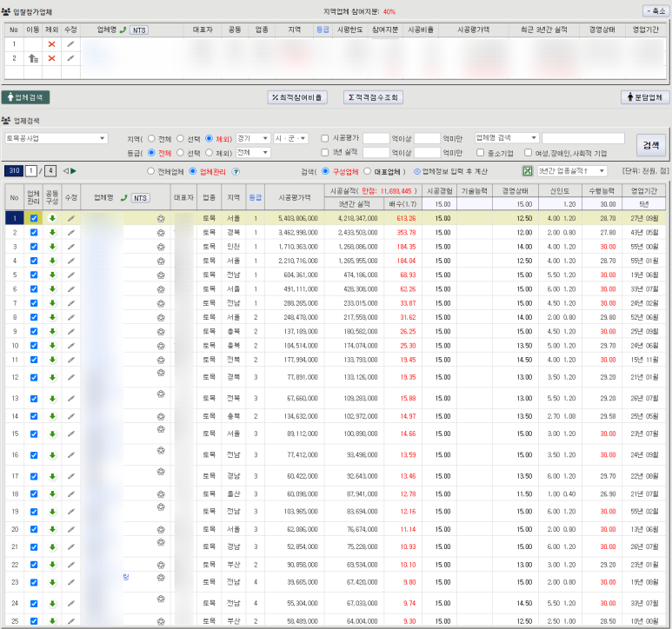Screen dimensions: 672x629
Task: Check the 중소기업 checkbox
Action: tap(481, 152)
